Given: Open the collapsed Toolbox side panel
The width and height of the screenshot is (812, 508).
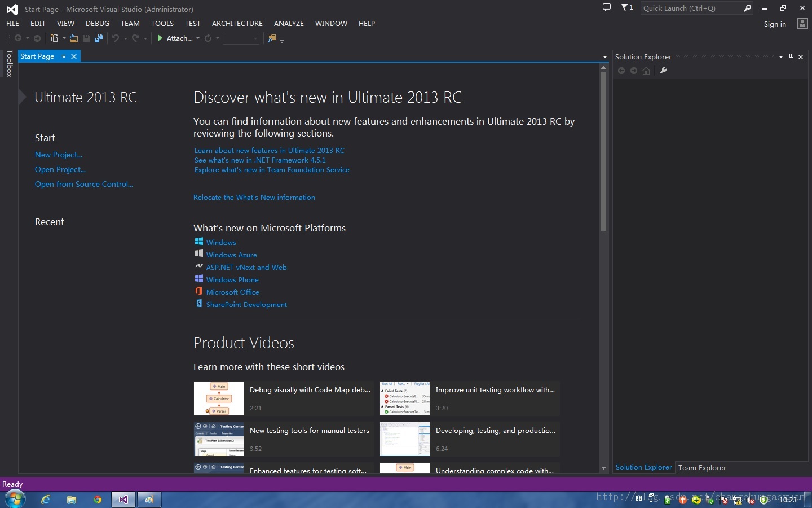Looking at the screenshot, I should pyautogui.click(x=9, y=63).
